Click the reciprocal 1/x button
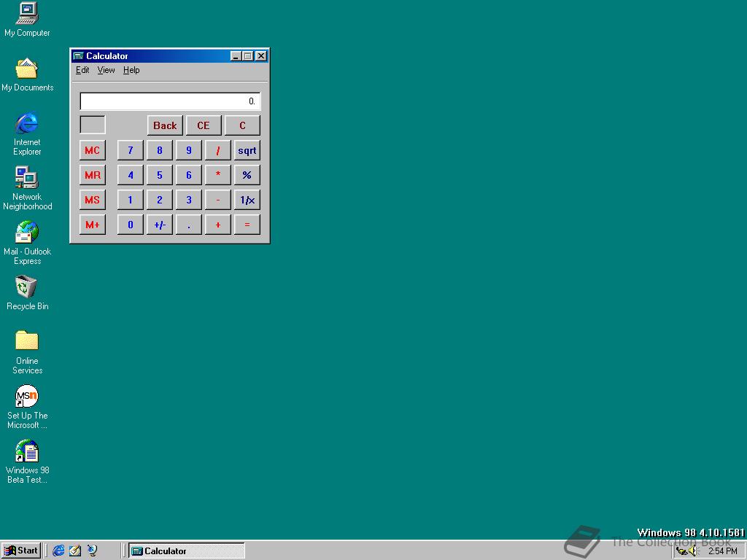 (247, 200)
